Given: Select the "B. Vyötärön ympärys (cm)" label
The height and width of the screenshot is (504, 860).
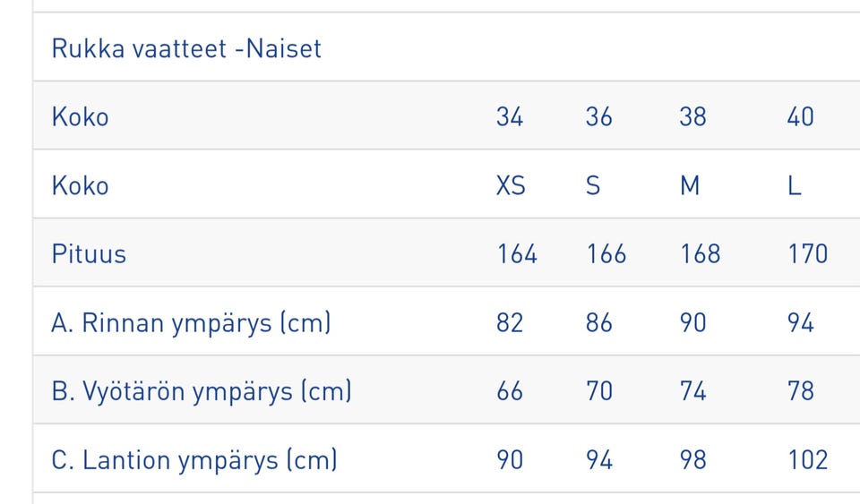Looking at the screenshot, I should tap(202, 391).
